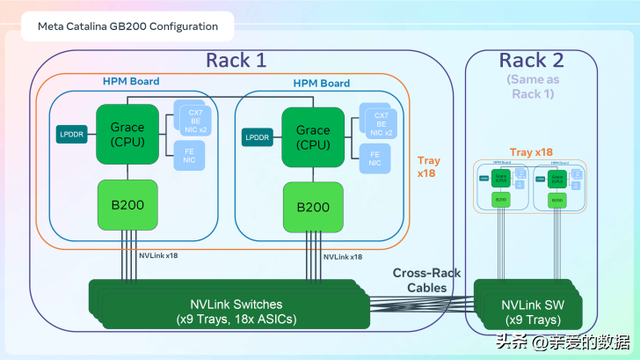
Task: Select the right FE NIC block
Action: click(375, 159)
